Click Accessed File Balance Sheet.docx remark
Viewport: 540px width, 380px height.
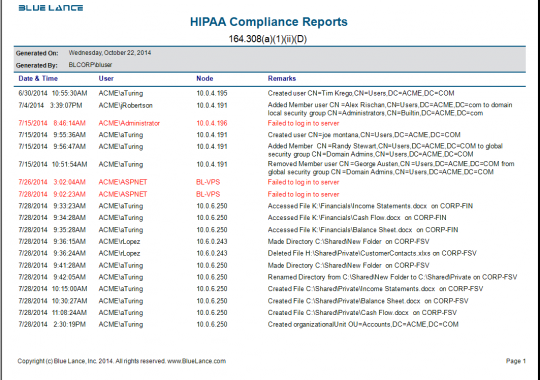point(363,229)
